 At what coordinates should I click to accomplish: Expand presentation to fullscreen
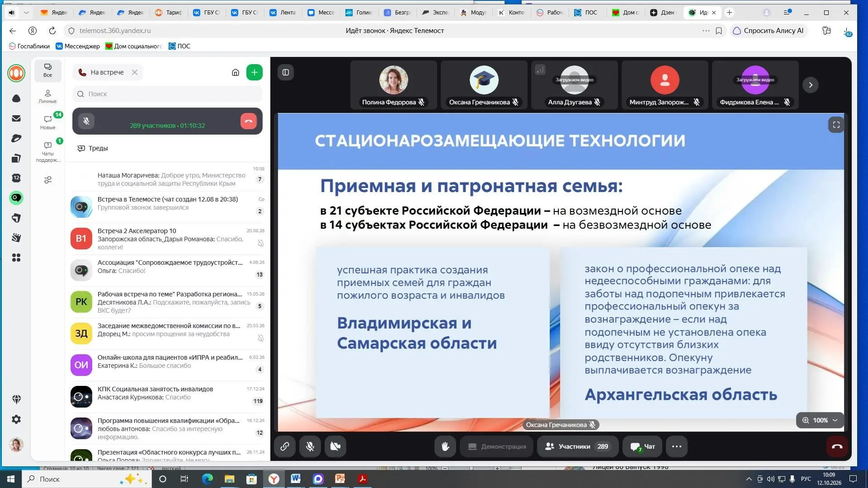pyautogui.click(x=836, y=125)
